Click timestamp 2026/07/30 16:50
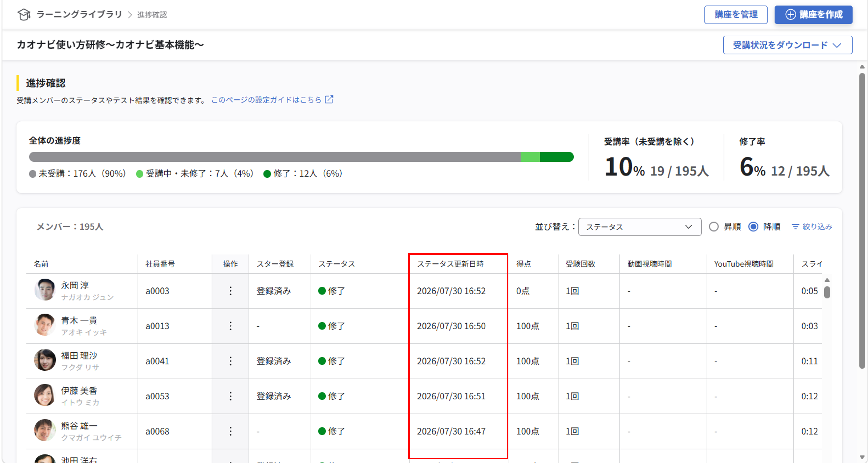The height and width of the screenshot is (463, 868). pos(451,326)
